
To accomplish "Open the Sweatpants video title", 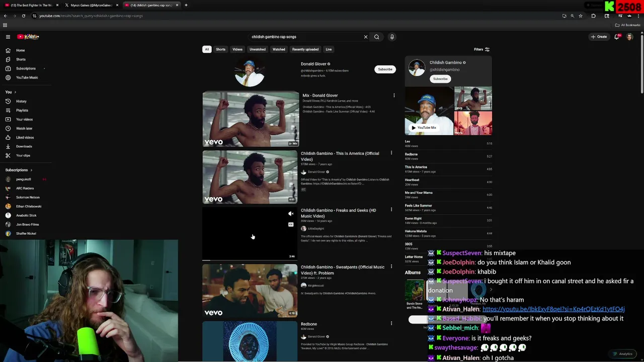I will pos(343,270).
